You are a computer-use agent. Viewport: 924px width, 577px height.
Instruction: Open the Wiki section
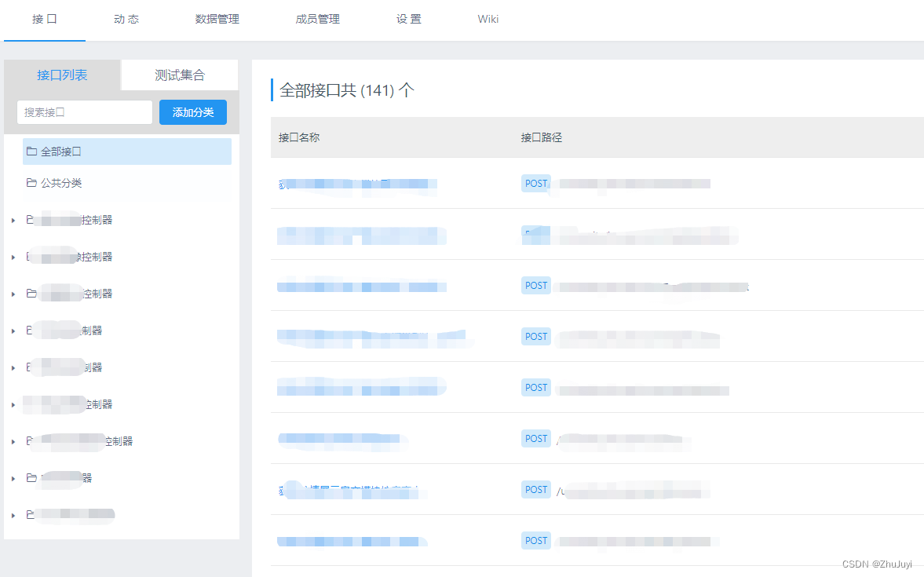[488, 20]
